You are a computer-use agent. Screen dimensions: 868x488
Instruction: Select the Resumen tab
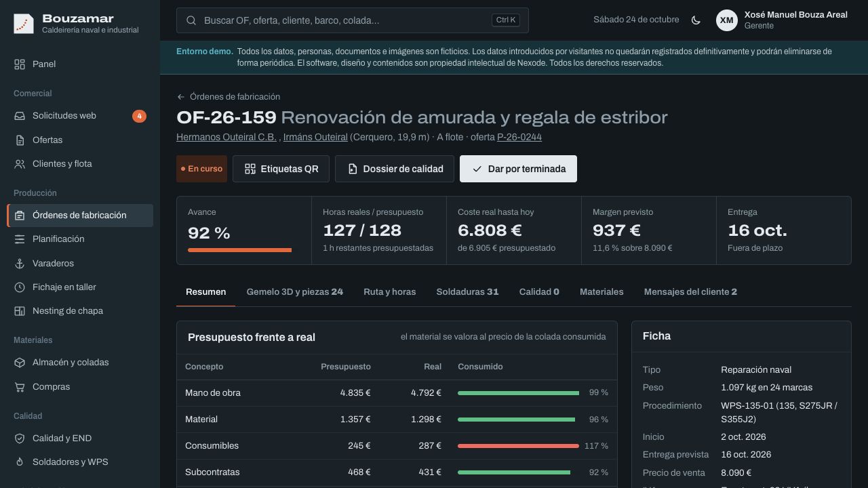(206, 292)
